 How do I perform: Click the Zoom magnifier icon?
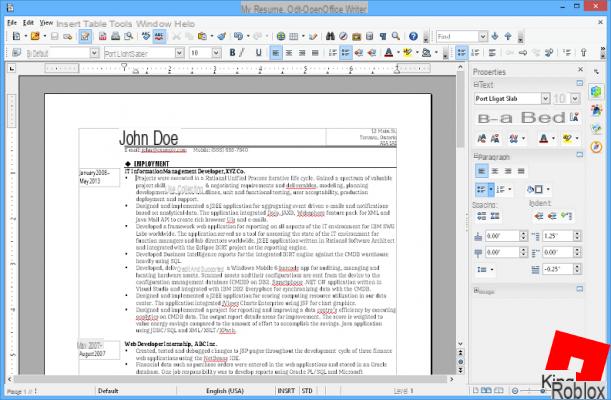[x=396, y=36]
